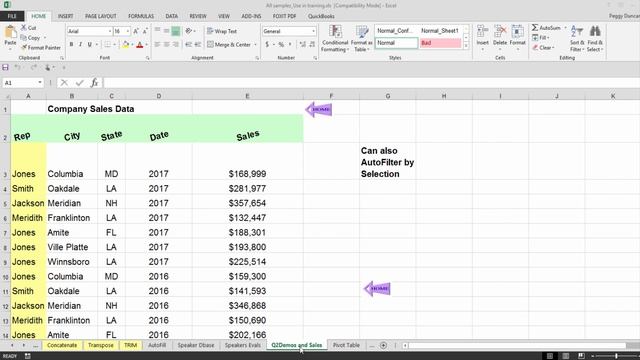
Task: Click the Borders icon
Action: [107, 44]
